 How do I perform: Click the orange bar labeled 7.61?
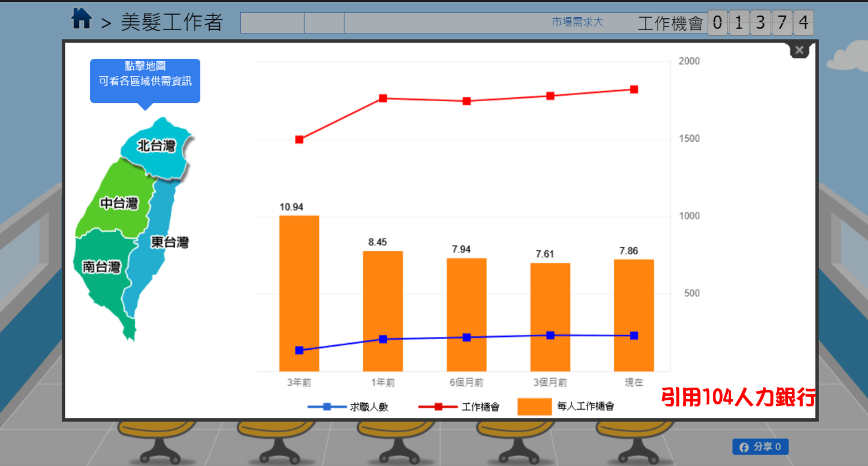(x=550, y=317)
